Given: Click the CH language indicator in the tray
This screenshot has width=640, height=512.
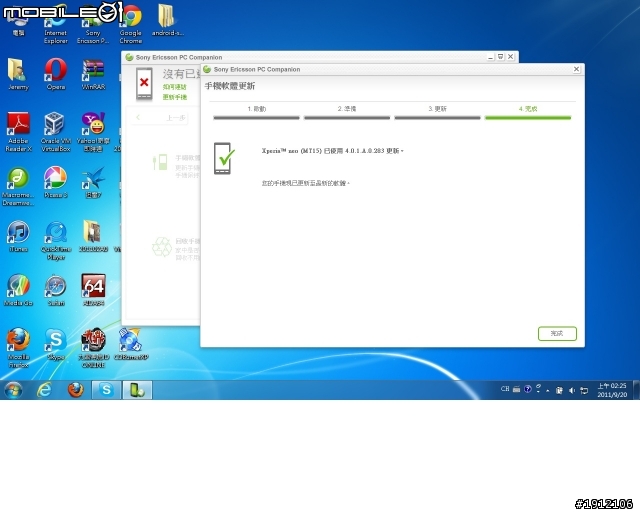Looking at the screenshot, I should (x=505, y=389).
